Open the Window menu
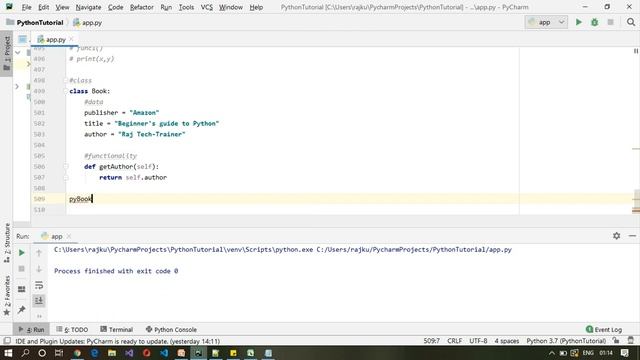 (x=231, y=7)
